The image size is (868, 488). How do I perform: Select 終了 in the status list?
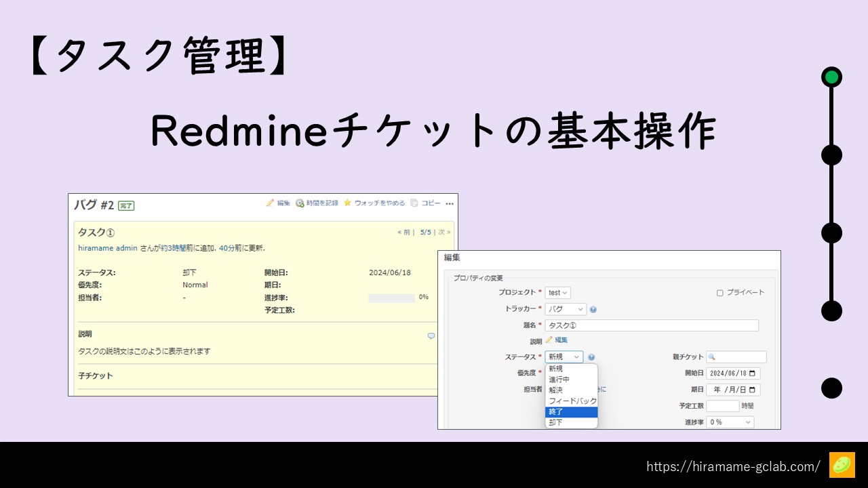(571, 412)
